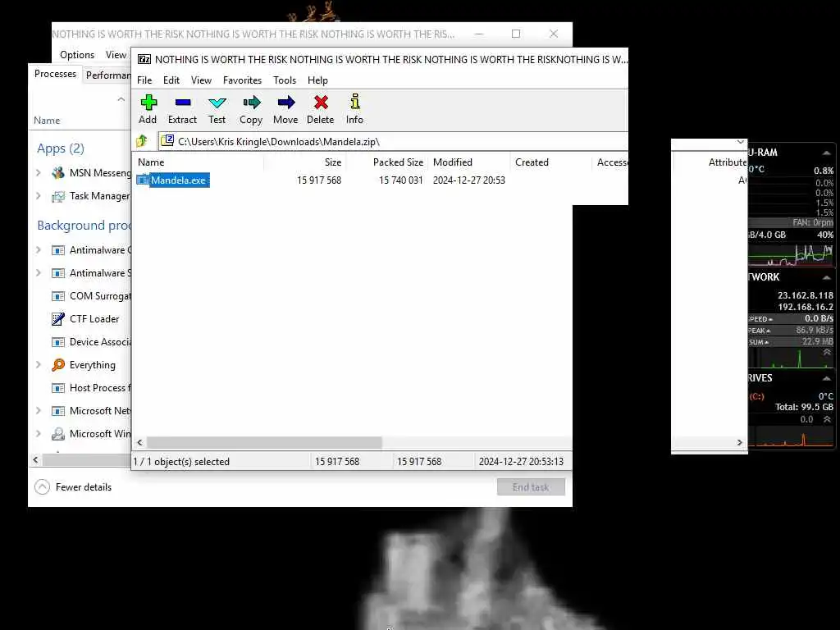Click left arrow of 7-Zip horizontal scrollbar
The image size is (840, 630).
point(139,442)
